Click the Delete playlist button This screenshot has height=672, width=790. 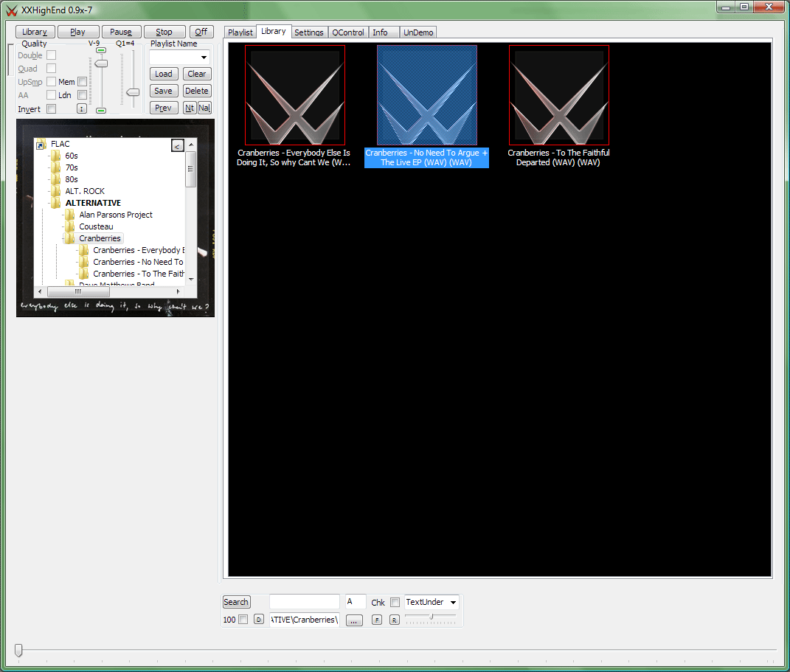pos(197,91)
